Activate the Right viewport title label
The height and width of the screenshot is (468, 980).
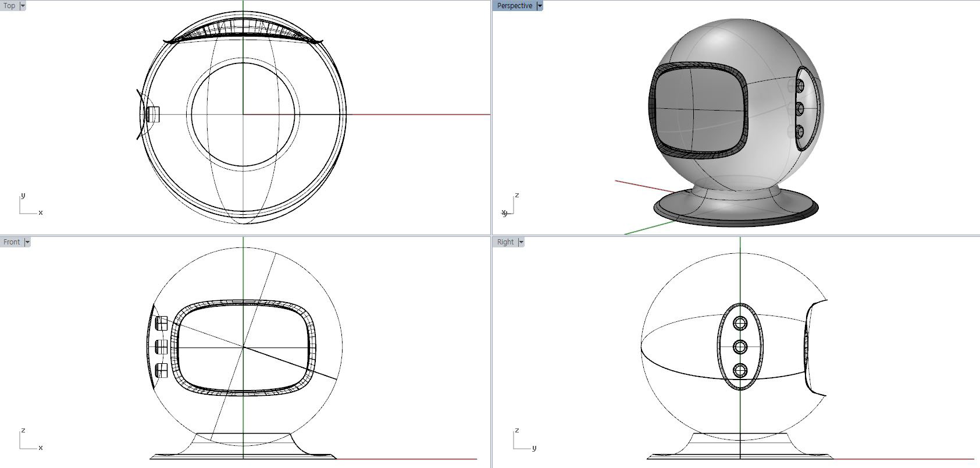click(x=505, y=242)
